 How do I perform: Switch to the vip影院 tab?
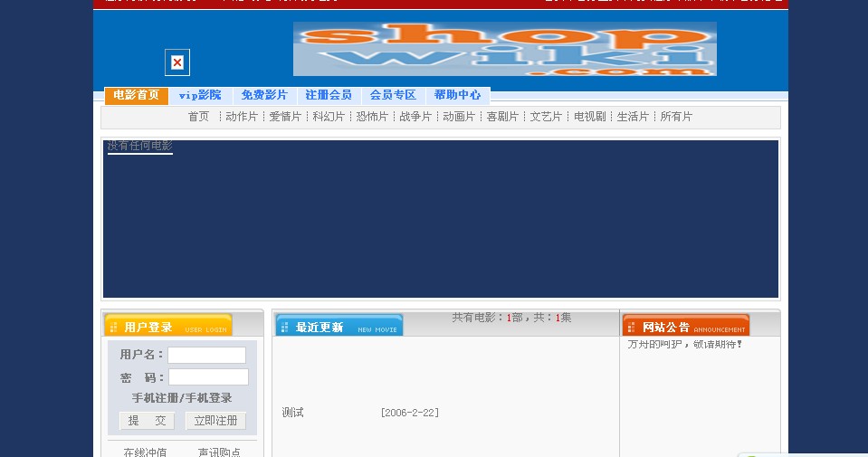tap(200, 95)
